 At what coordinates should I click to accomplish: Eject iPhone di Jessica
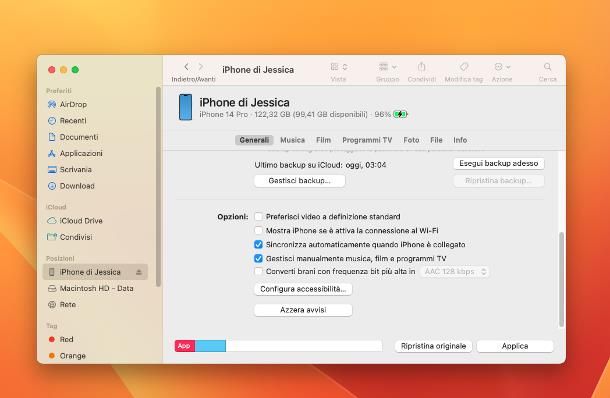pyautogui.click(x=138, y=272)
